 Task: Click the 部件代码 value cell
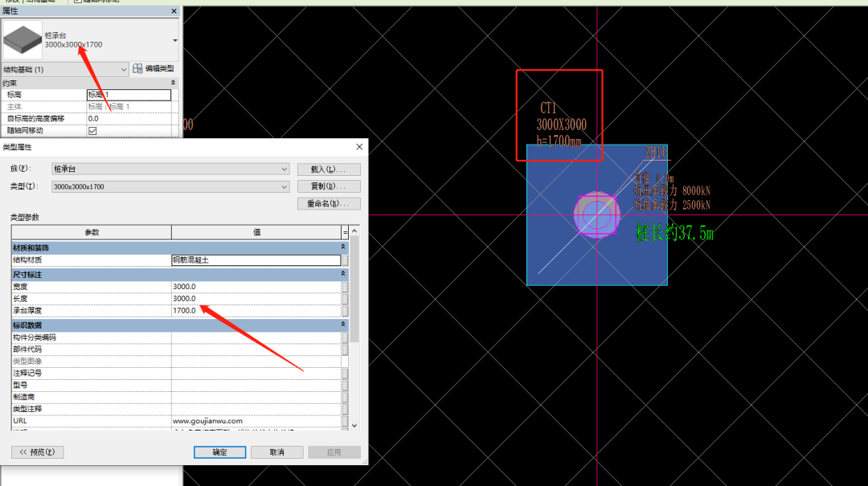point(256,349)
